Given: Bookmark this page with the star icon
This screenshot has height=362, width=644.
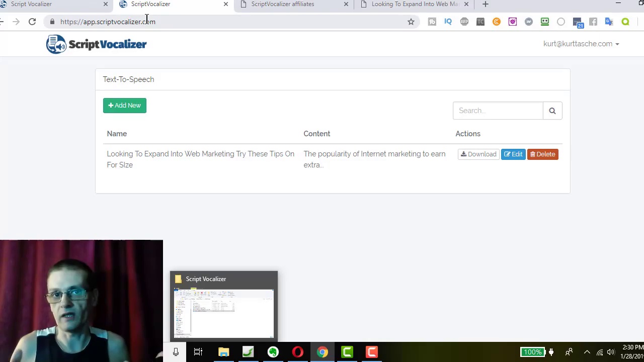Looking at the screenshot, I should pos(411,22).
